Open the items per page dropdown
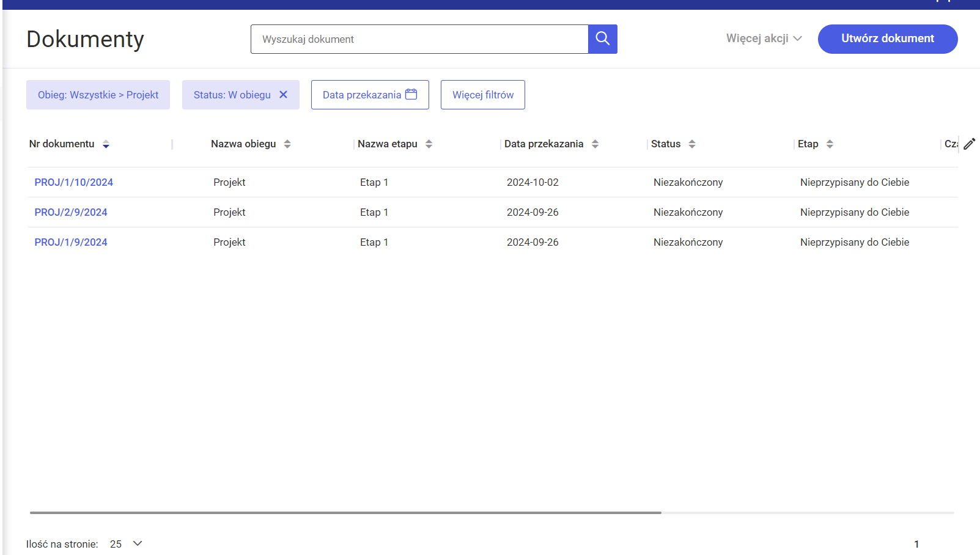Viewport: 980px width, 555px height. tap(126, 543)
